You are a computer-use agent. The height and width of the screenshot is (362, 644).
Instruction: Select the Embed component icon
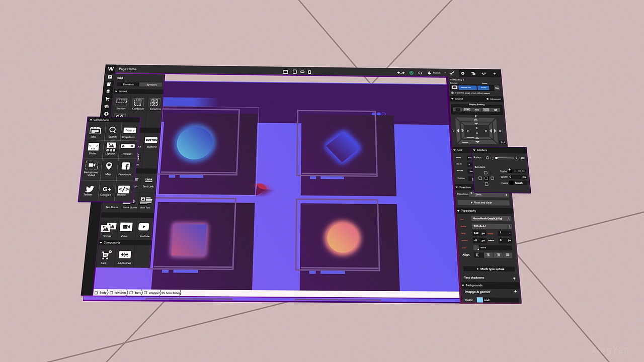124,190
